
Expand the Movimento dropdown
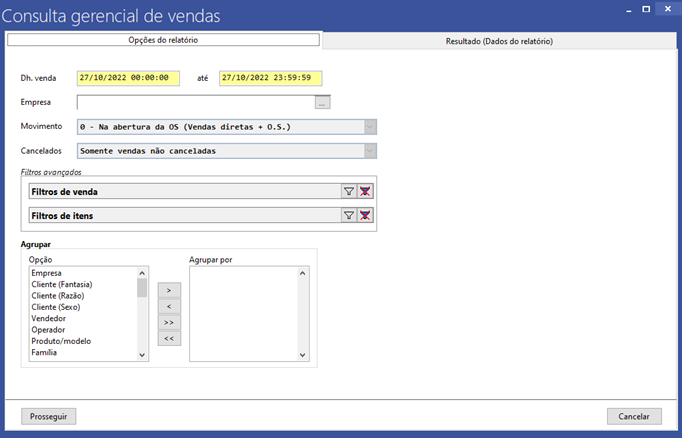pos(370,127)
